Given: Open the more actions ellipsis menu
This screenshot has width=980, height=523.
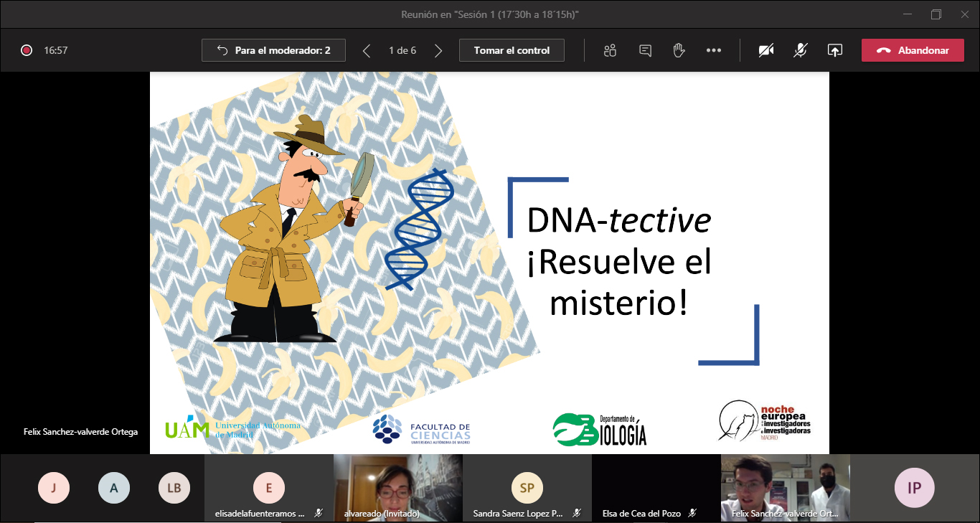Looking at the screenshot, I should [713, 50].
